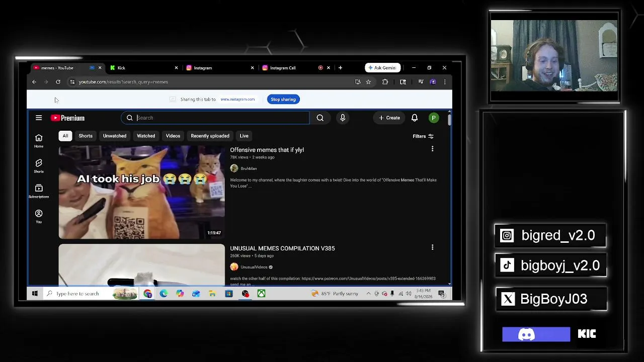The height and width of the screenshot is (362, 644).
Task: Select the Videos filter chip
Action: click(x=173, y=136)
